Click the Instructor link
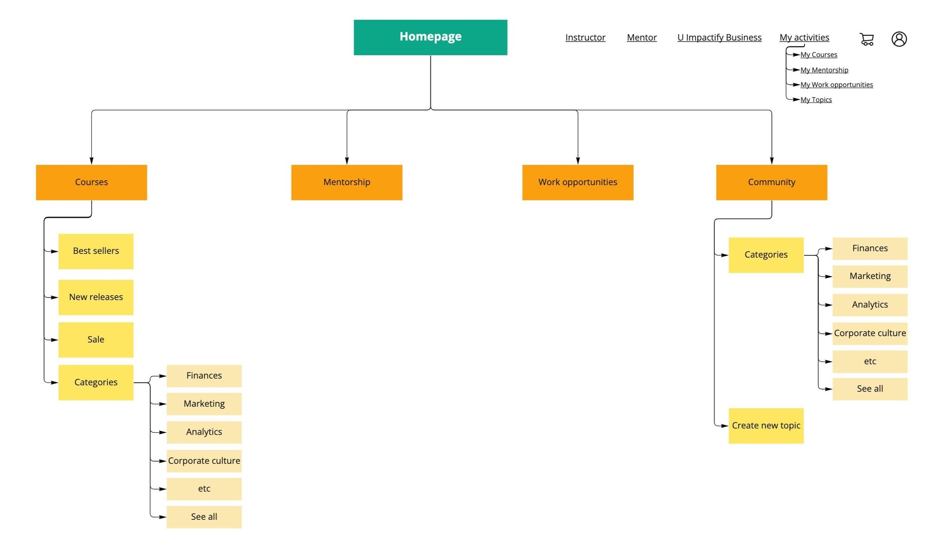944x560 pixels. (585, 38)
